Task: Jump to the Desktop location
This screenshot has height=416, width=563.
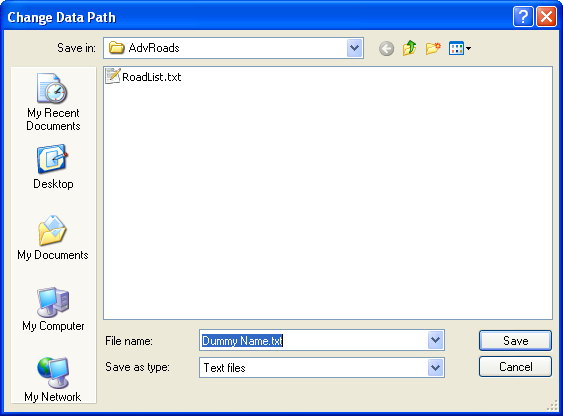Action: pyautogui.click(x=53, y=167)
